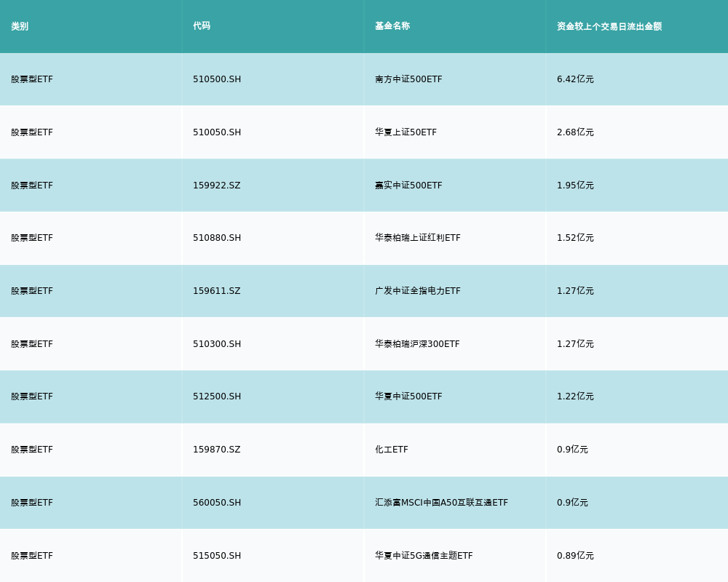Select code 159611.SZ
This screenshot has width=728, height=582.
[x=217, y=291]
